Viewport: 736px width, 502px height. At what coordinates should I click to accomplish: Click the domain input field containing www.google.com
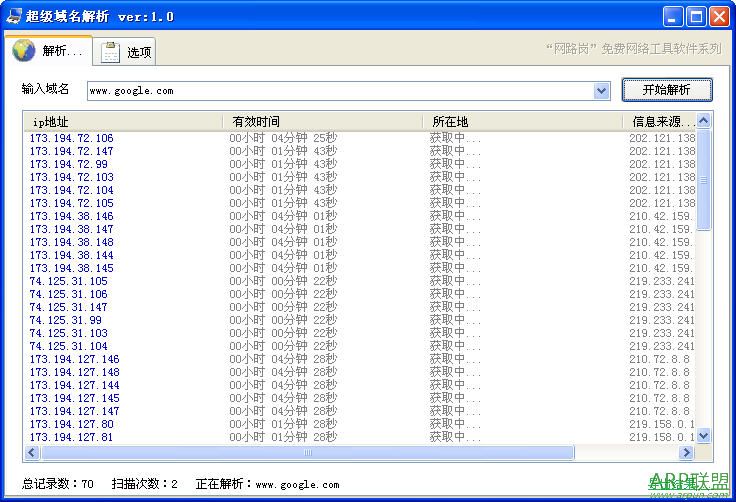(x=340, y=91)
